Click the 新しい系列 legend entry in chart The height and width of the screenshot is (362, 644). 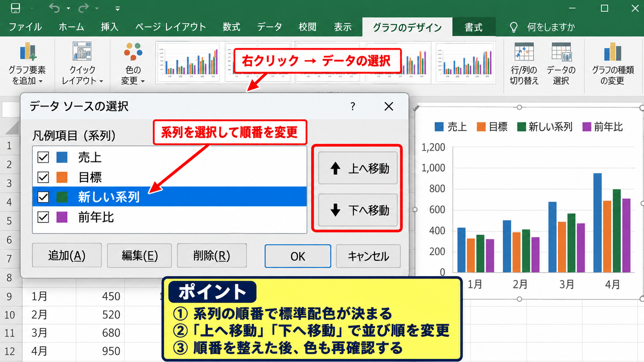point(545,127)
